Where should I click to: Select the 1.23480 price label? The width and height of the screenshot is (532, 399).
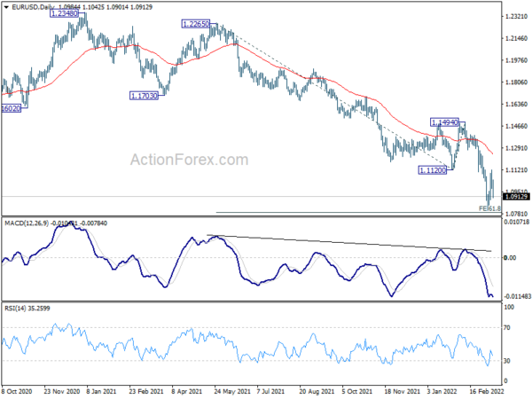pyautogui.click(x=64, y=13)
